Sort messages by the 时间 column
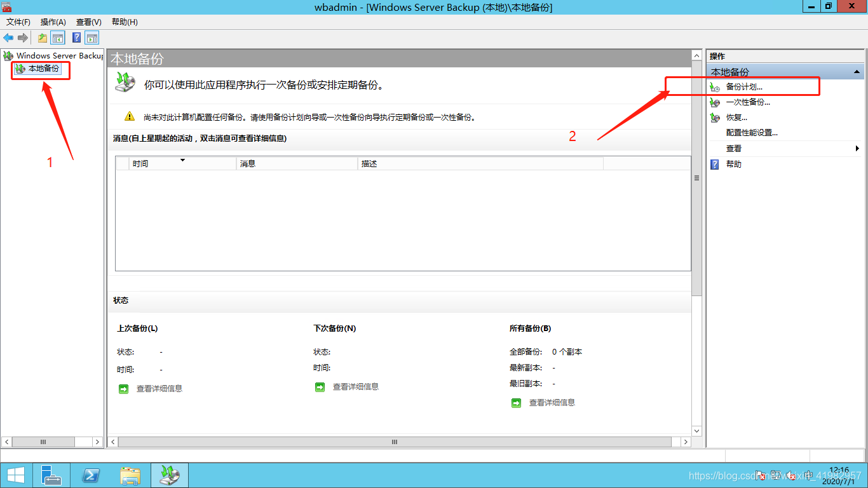 coord(182,163)
